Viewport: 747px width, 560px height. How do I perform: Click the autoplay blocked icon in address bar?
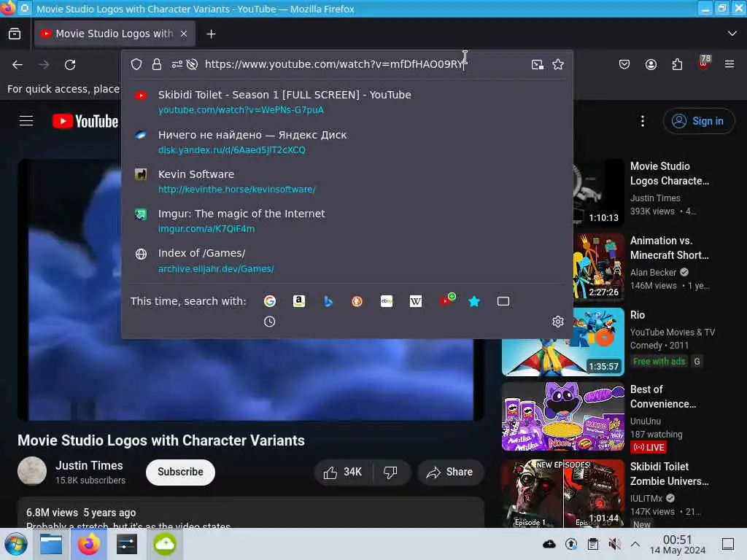click(192, 64)
